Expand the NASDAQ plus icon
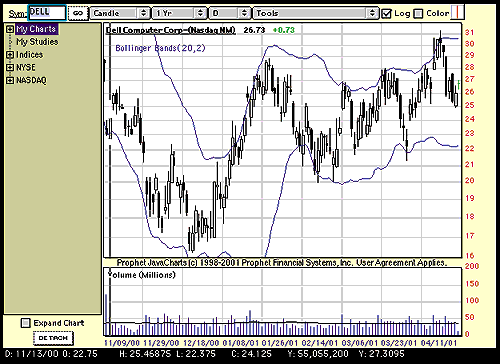Image resolution: width=500 pixels, height=364 pixels. tap(10, 80)
